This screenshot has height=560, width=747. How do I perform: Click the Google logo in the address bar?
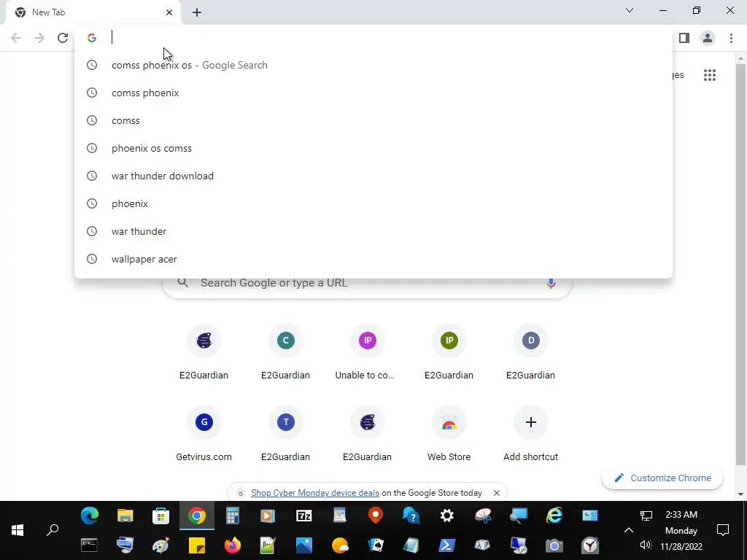tap(91, 38)
